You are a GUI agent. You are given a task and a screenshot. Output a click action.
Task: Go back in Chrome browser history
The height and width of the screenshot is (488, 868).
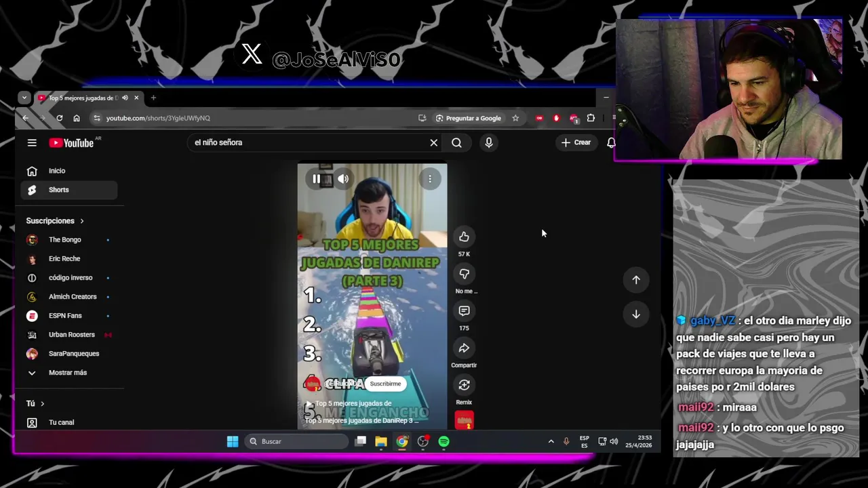point(26,118)
